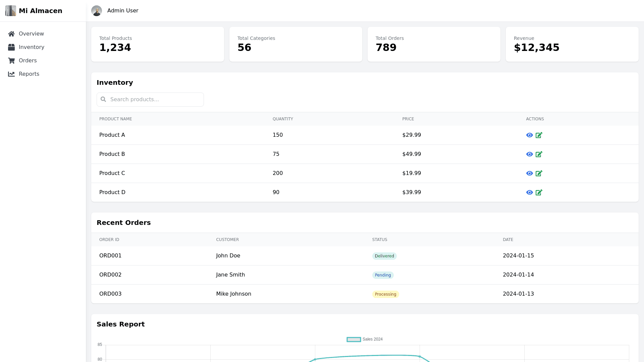
Task: Edit Product D with pencil icon
Action: click(x=539, y=192)
